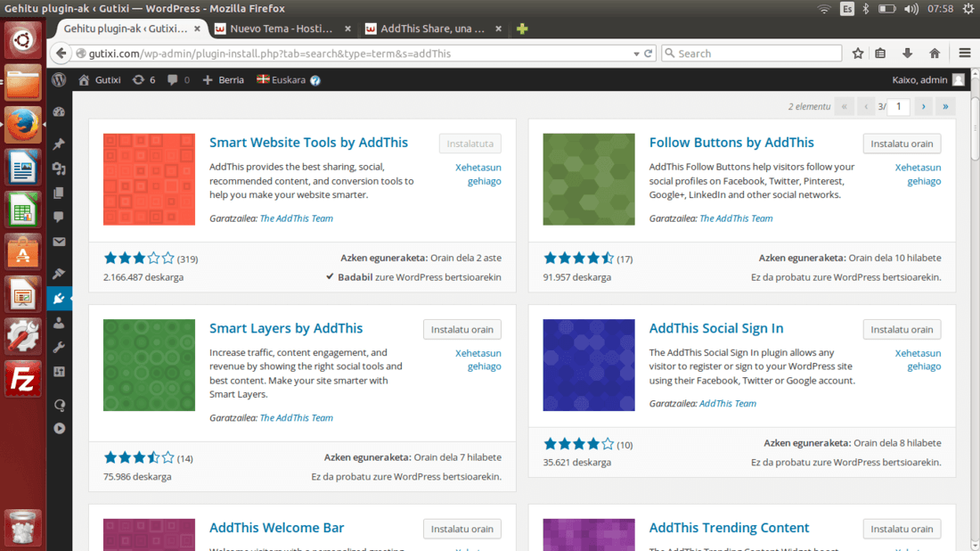Open the comments bubble in admin bar

[178, 79]
